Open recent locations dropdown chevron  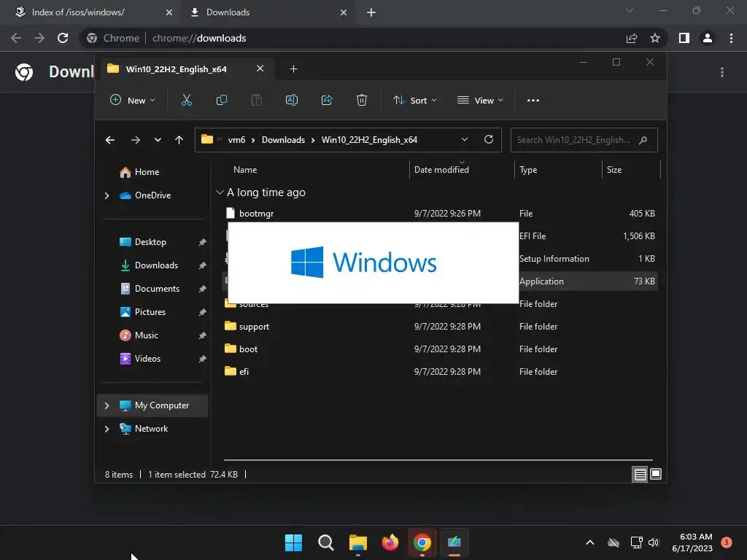pyautogui.click(x=158, y=140)
